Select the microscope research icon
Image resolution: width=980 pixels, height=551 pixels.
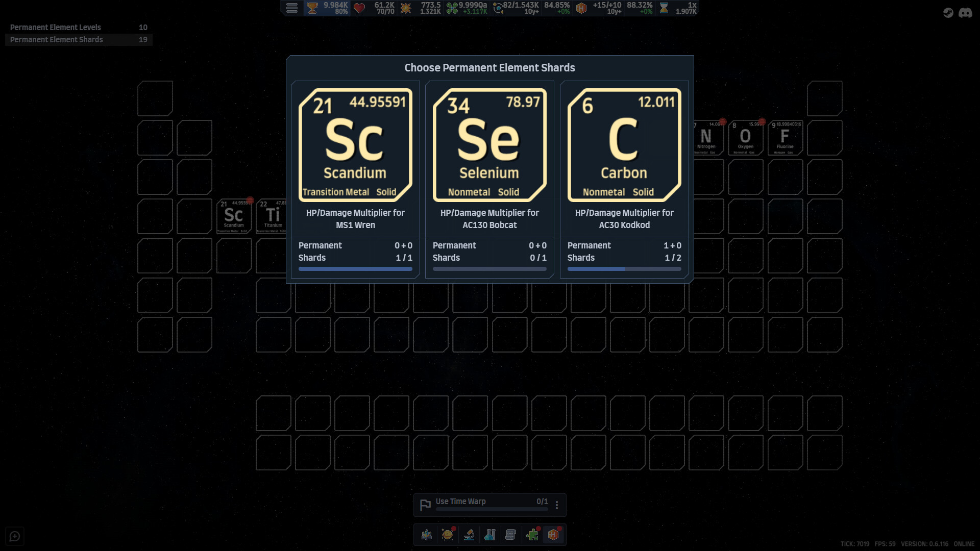tap(469, 535)
